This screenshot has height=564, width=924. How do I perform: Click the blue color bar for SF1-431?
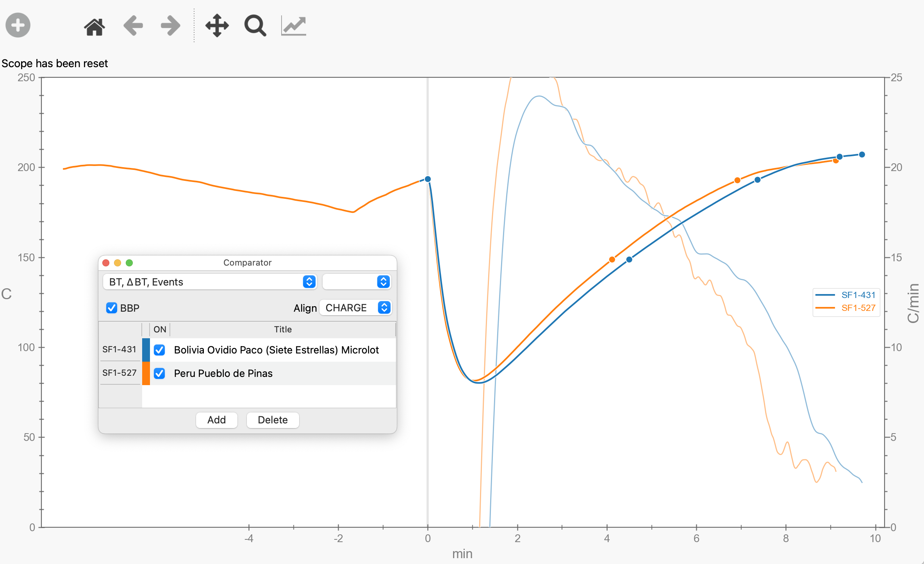(146, 350)
